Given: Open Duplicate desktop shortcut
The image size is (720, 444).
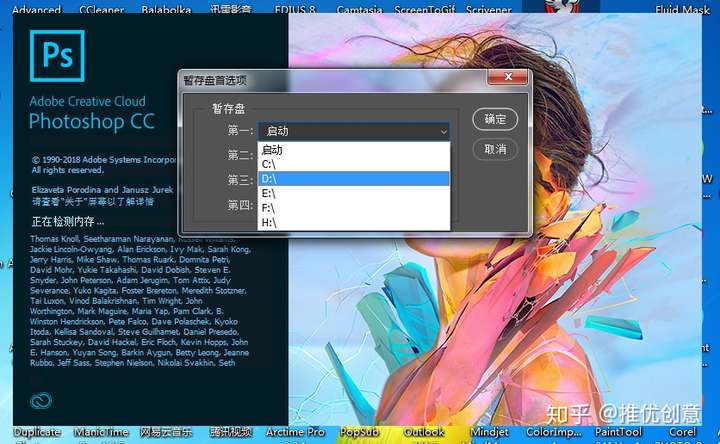Looking at the screenshot, I should [x=37, y=432].
